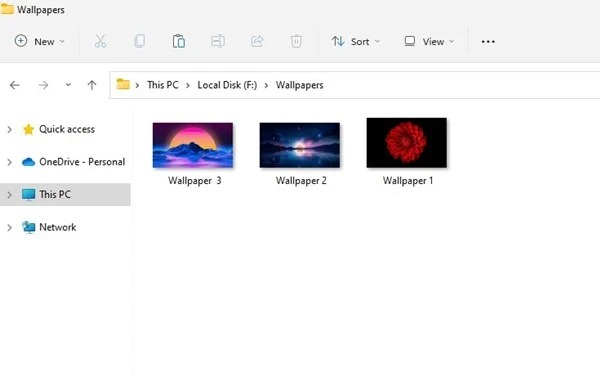
Task: Expand the Network tree node
Action: coord(10,228)
